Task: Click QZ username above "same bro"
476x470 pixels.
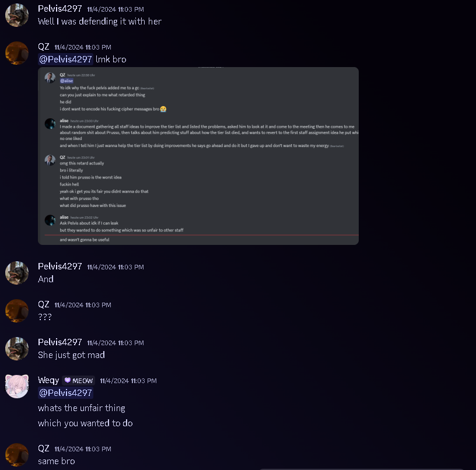Action: point(44,448)
